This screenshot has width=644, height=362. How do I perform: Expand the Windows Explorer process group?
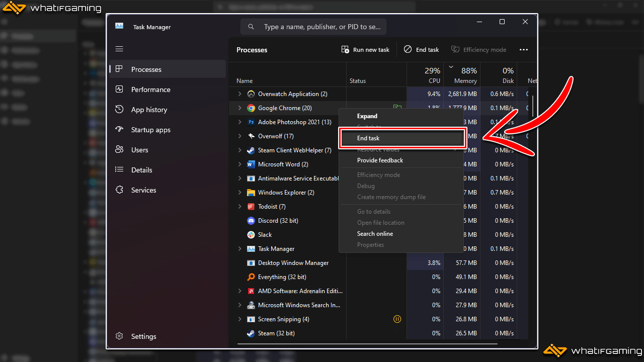tap(239, 193)
